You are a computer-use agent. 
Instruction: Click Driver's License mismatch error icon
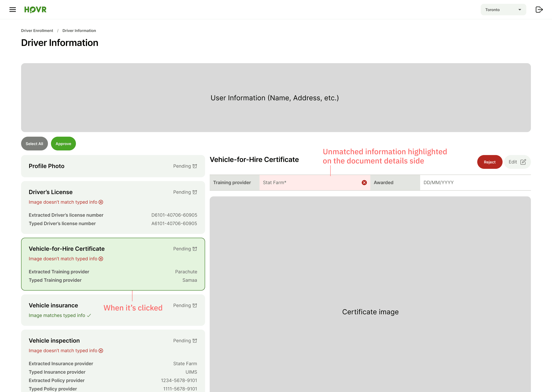pos(101,202)
